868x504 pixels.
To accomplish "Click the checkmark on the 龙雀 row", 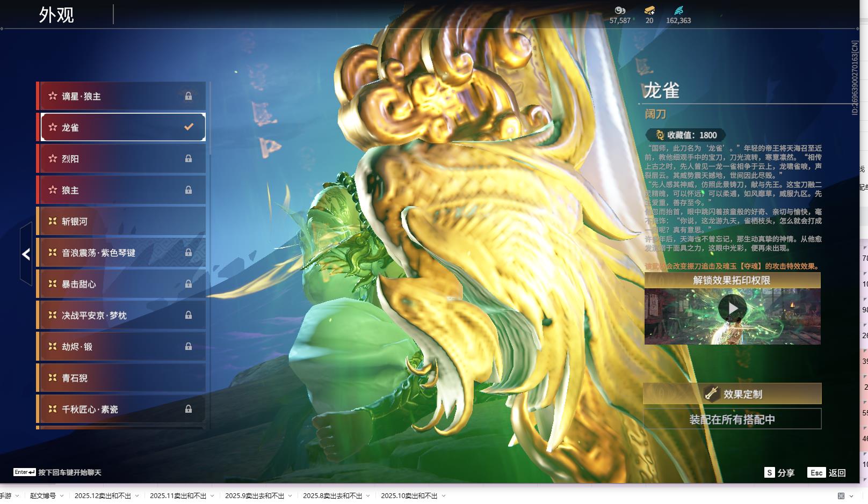I will [x=189, y=127].
